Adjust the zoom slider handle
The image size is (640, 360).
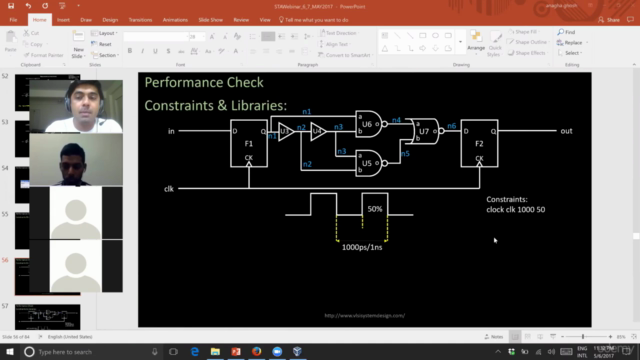(583, 337)
